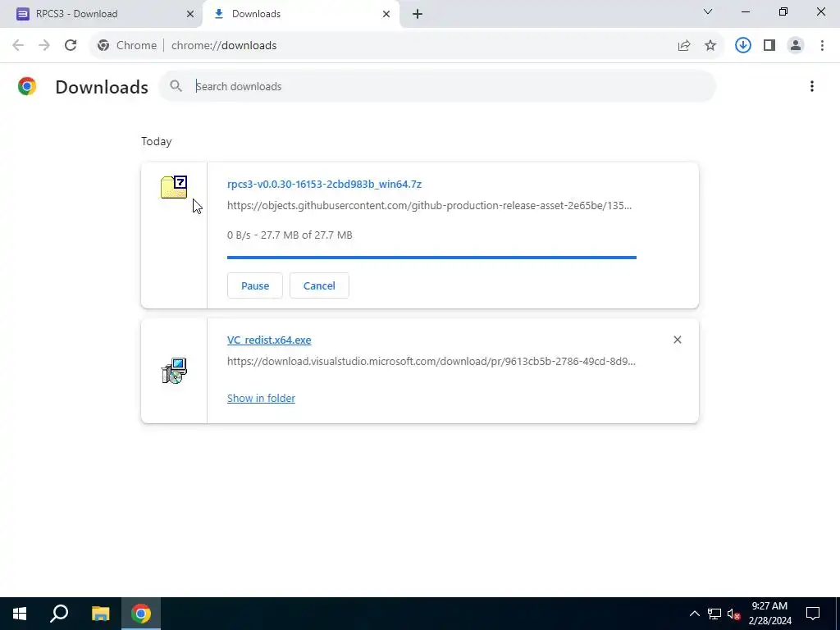Open the VC_redist.x64.exe file link
Image resolution: width=840 pixels, height=630 pixels.
[269, 340]
